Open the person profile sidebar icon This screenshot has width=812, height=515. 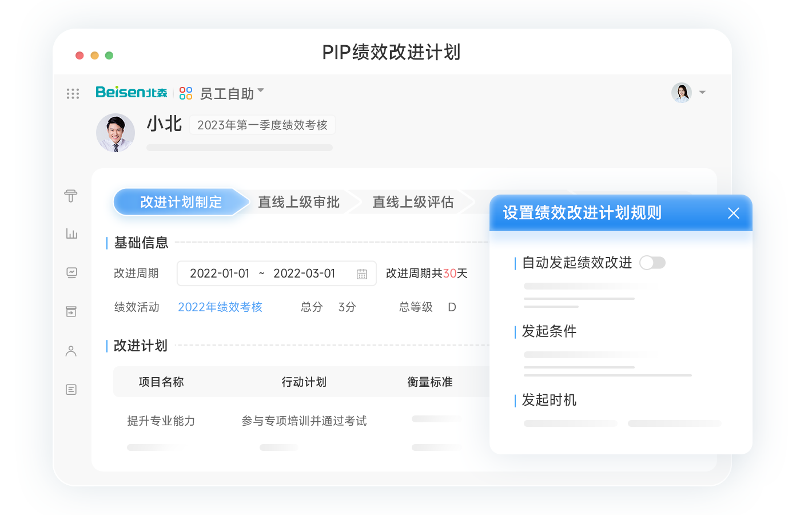[71, 351]
